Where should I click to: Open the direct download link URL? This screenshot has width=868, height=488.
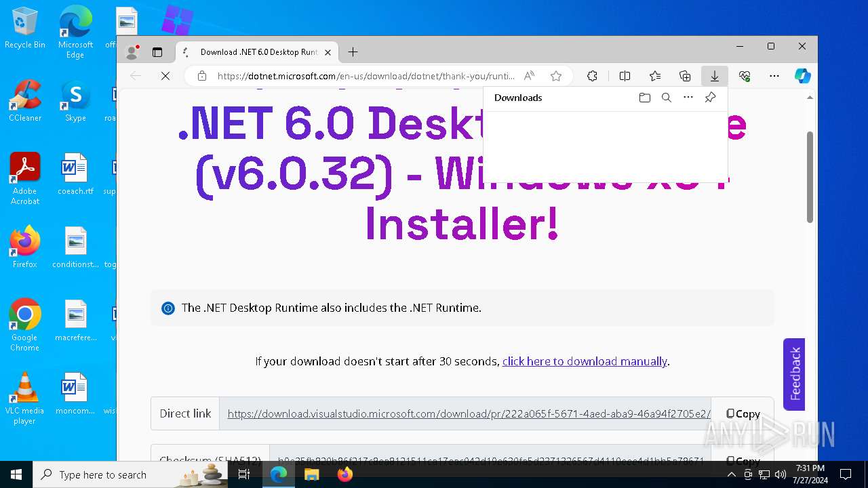(x=469, y=413)
